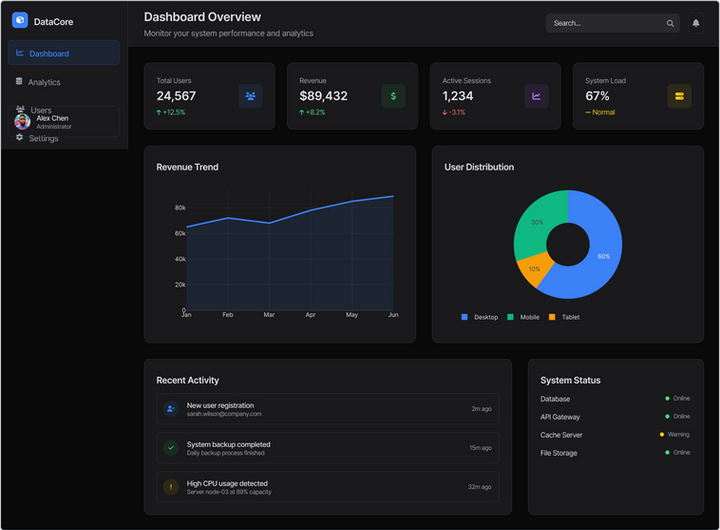Click the 80k label on chart axis

tap(180, 208)
